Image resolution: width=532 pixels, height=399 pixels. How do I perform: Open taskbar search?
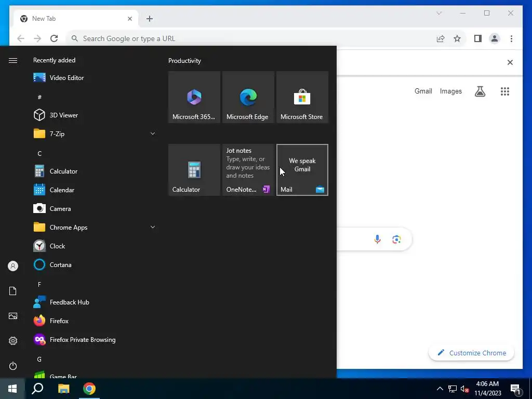pyautogui.click(x=37, y=389)
